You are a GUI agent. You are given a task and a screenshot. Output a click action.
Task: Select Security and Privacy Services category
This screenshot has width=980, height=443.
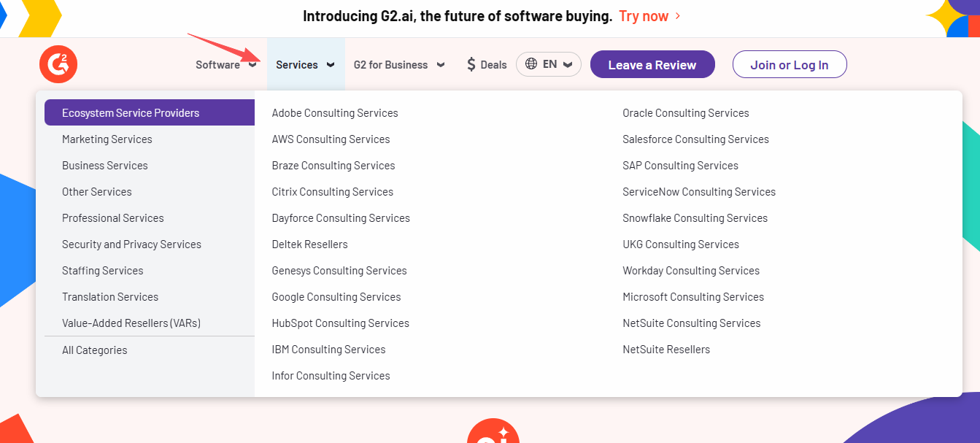click(131, 244)
